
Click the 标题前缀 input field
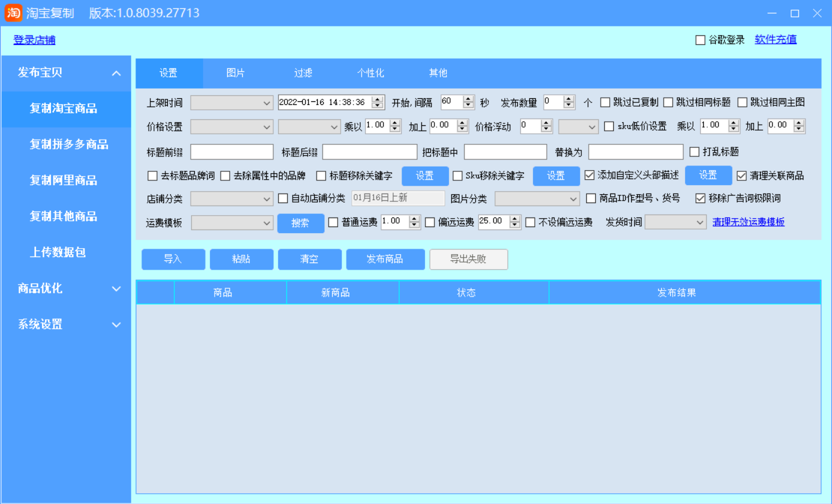click(x=231, y=152)
